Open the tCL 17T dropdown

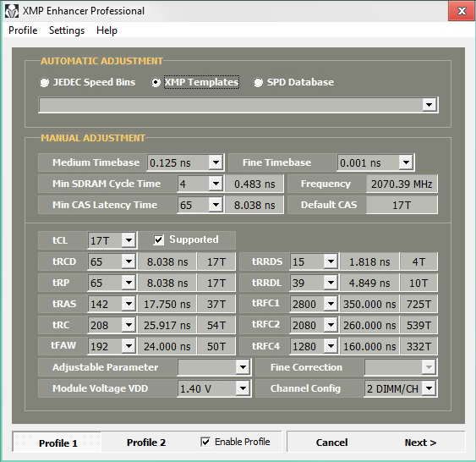click(x=129, y=240)
